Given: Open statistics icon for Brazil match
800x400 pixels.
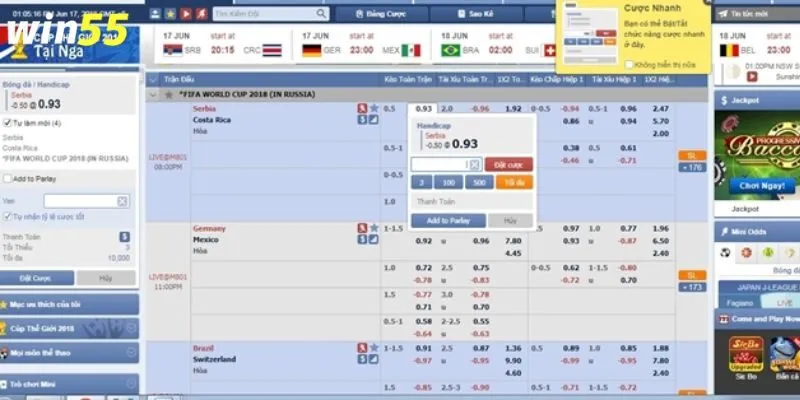Looking at the screenshot, I should tap(362, 348).
